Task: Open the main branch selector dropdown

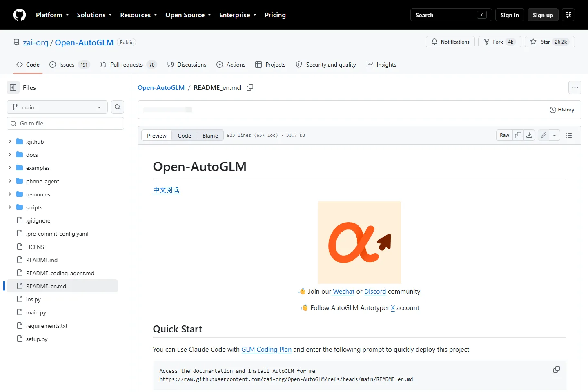Action: [x=57, y=107]
